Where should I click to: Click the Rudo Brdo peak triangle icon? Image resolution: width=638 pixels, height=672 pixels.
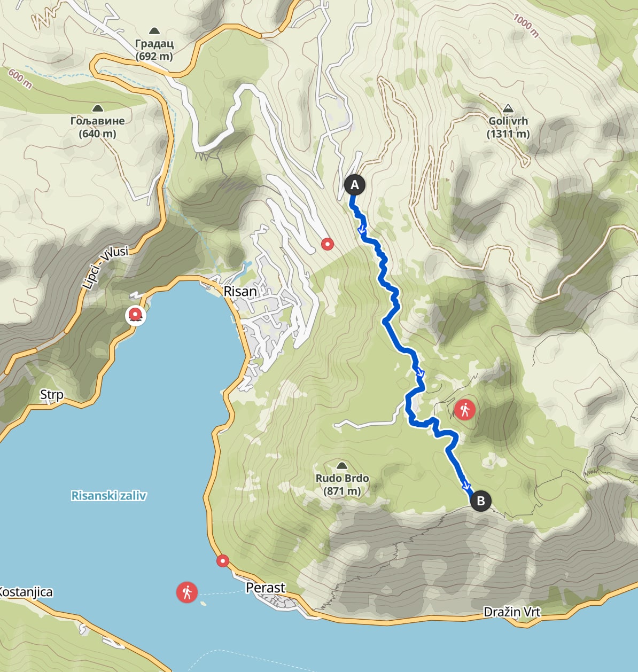coord(342,466)
